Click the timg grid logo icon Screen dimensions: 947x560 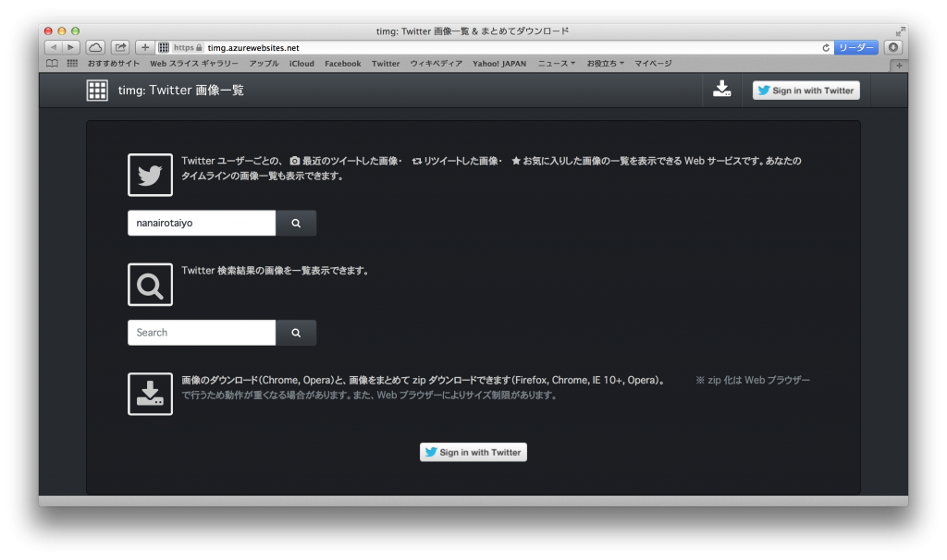point(97,91)
